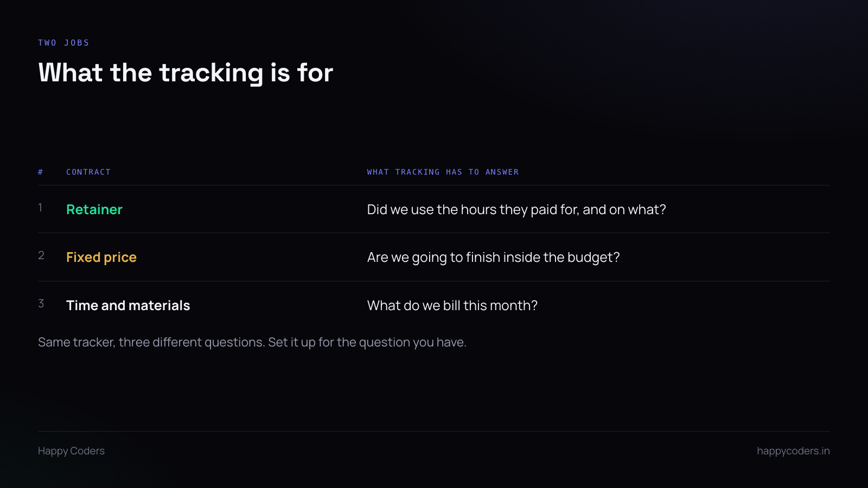Click the slide title 'What the tracking is for'
The width and height of the screenshot is (868, 488).
click(x=186, y=73)
